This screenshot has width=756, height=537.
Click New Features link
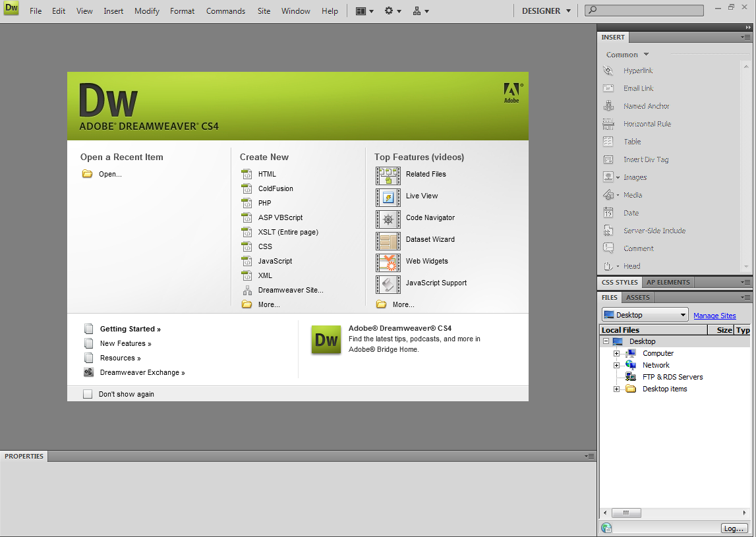coord(125,343)
